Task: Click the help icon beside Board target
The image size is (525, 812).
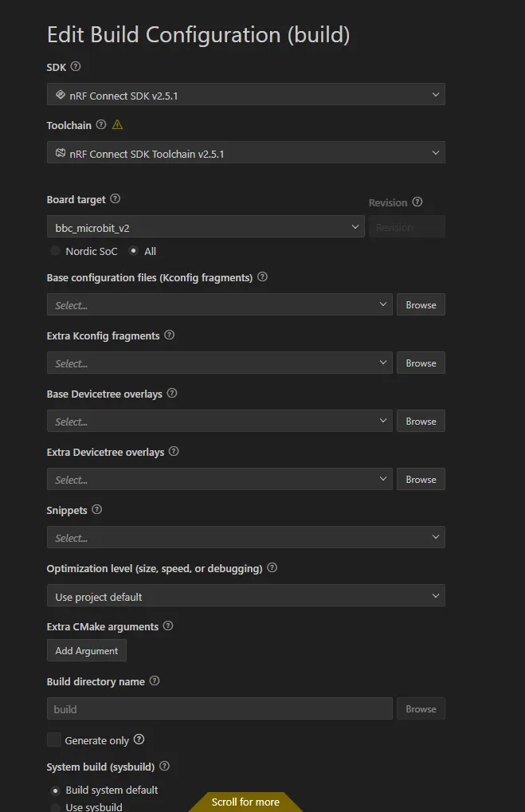Action: coord(115,199)
